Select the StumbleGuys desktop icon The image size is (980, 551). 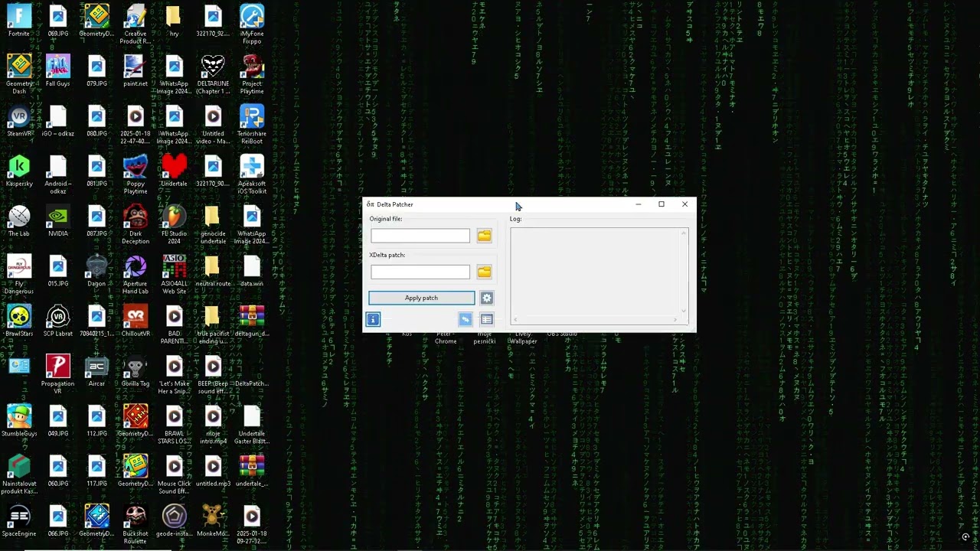[19, 422]
